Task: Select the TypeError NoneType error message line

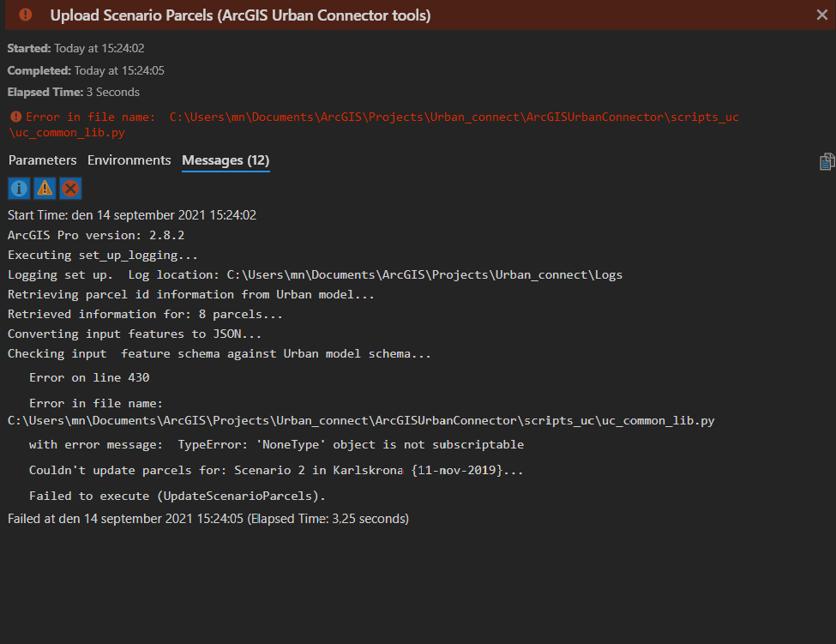Action: tap(276, 444)
